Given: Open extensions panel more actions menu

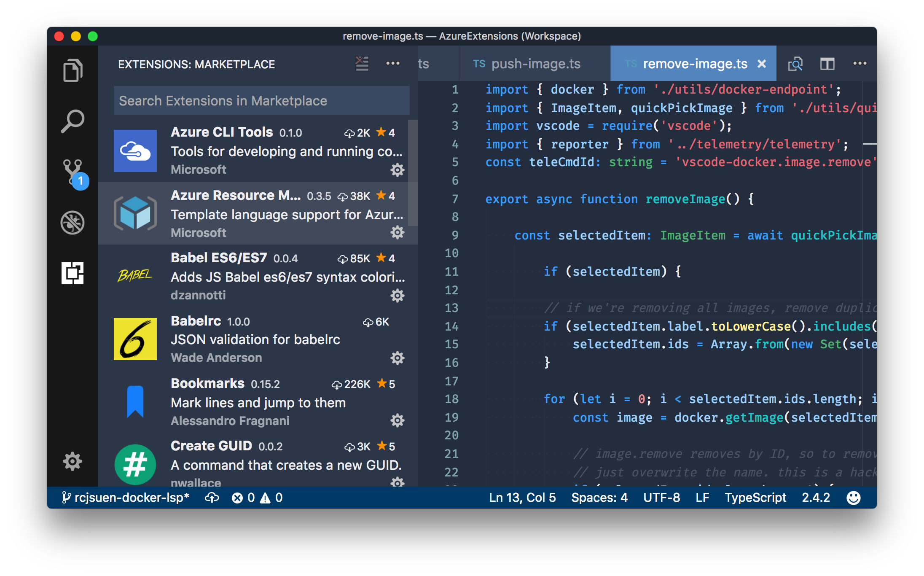Looking at the screenshot, I should coord(393,64).
